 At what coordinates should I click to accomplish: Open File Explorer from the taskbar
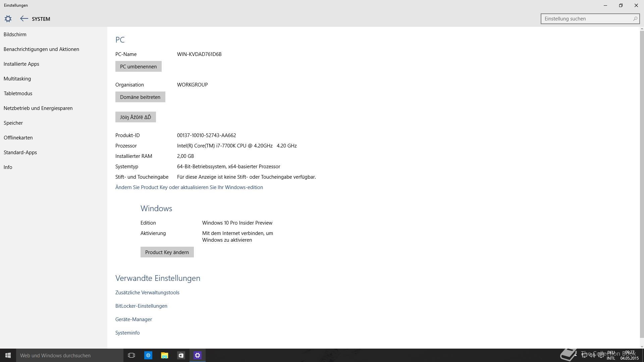point(164,355)
